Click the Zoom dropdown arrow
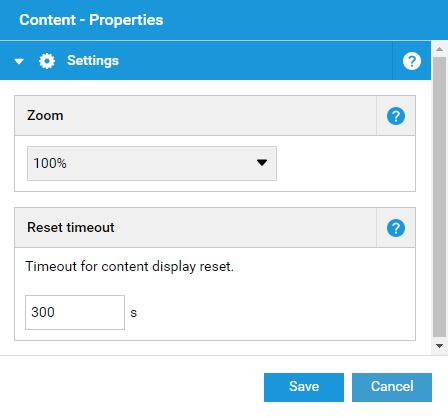The width and height of the screenshot is (448, 418). click(x=262, y=163)
